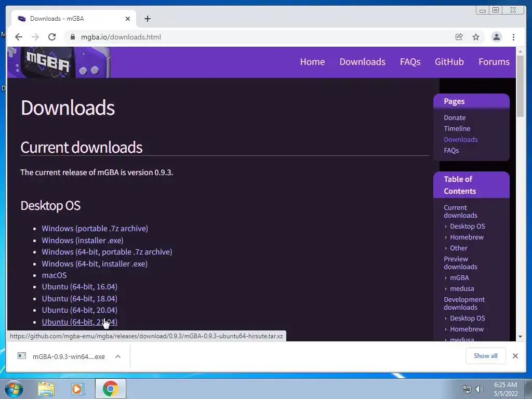The width and height of the screenshot is (532, 399).
Task: Go back using the browser back arrow
Action: point(19,37)
